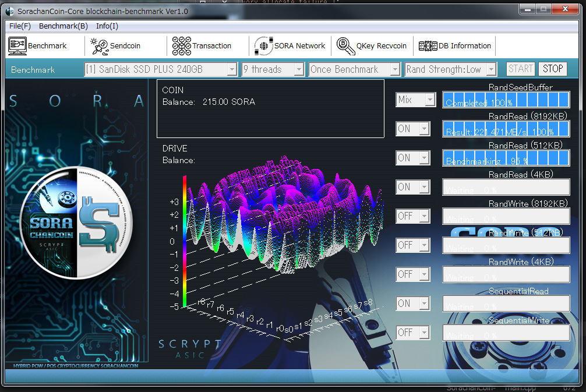Click the SequentialRead waiting progress bar
Screen dimensions: 586x392
coord(506,304)
